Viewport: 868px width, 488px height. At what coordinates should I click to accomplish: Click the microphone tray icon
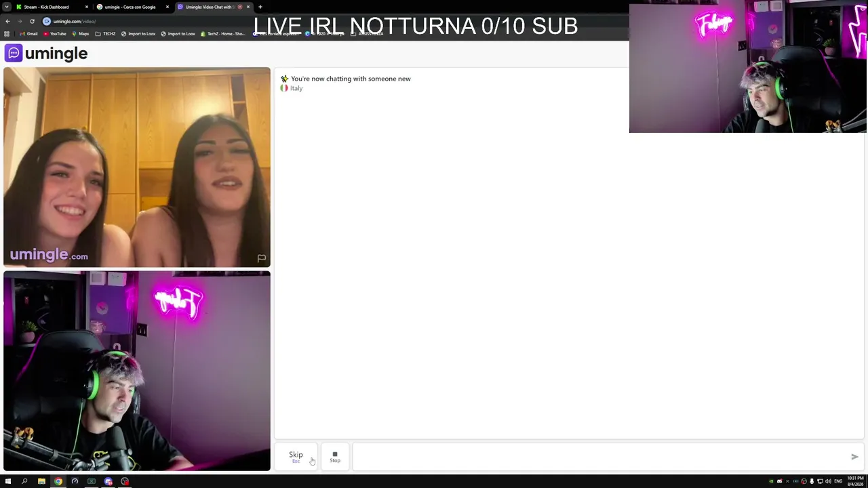[x=812, y=481]
